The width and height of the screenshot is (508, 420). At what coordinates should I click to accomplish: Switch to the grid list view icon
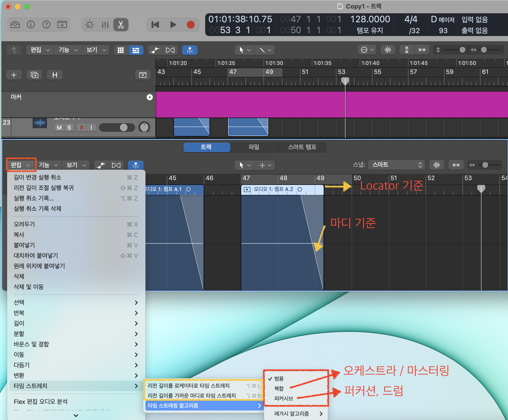point(121,50)
